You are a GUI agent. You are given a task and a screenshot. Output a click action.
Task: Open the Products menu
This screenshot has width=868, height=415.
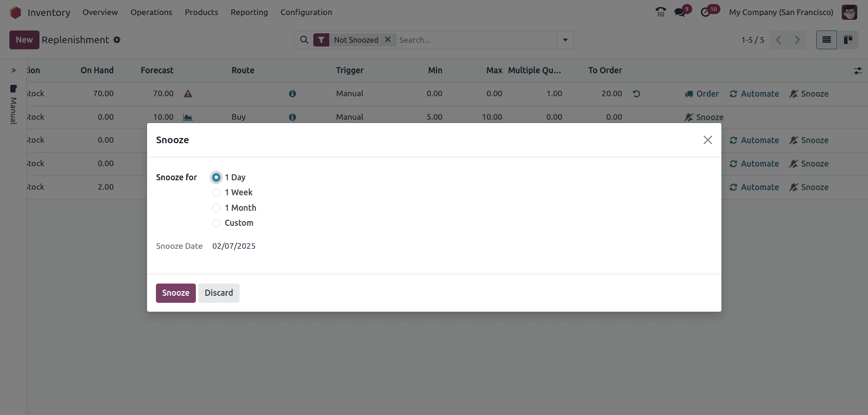point(201,12)
